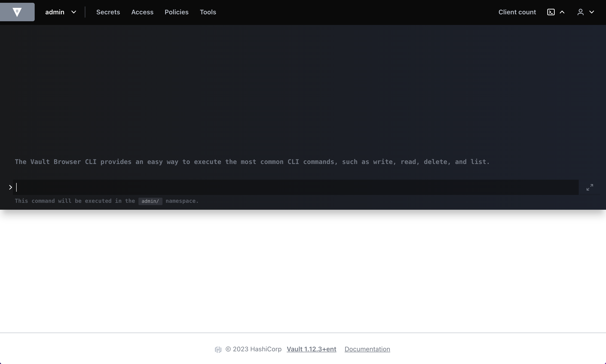Click the © 2023 HashiCorp text
This screenshot has height=364, width=606.
coord(253,349)
